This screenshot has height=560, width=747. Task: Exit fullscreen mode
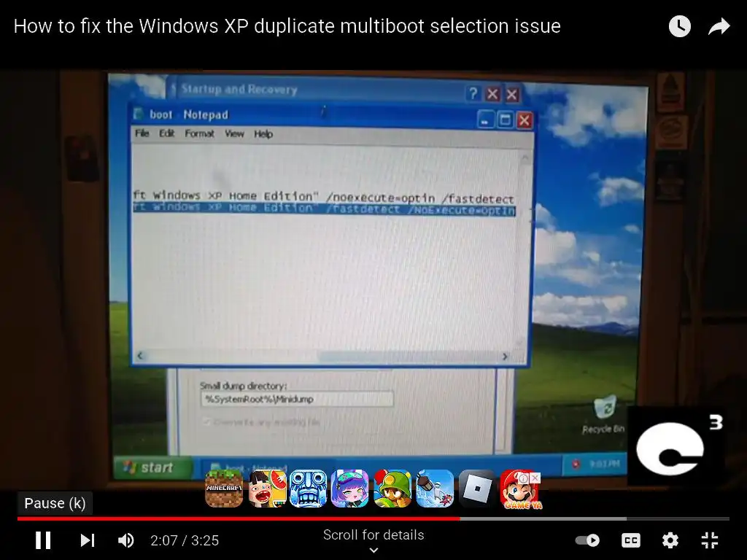710,540
